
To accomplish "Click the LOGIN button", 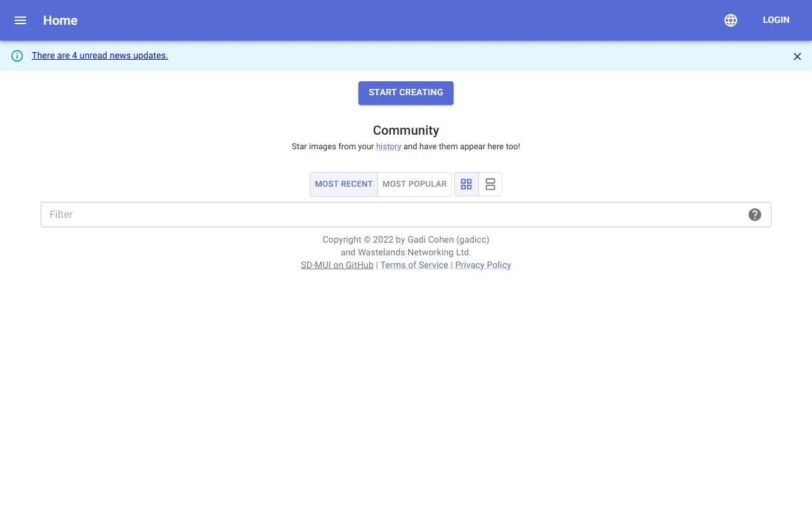I will (x=776, y=20).
